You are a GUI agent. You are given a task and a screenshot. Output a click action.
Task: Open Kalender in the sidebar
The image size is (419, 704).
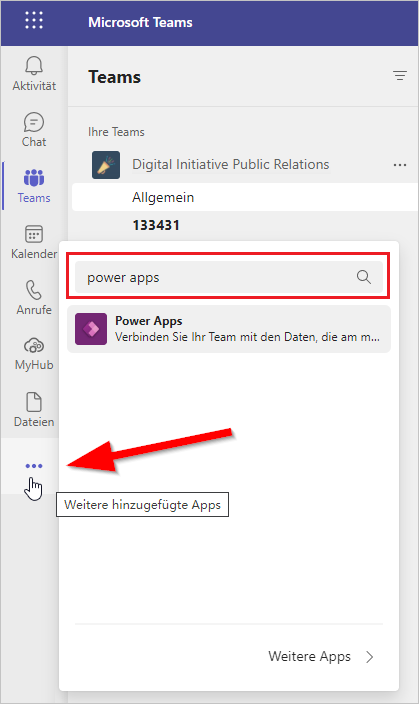(x=34, y=242)
